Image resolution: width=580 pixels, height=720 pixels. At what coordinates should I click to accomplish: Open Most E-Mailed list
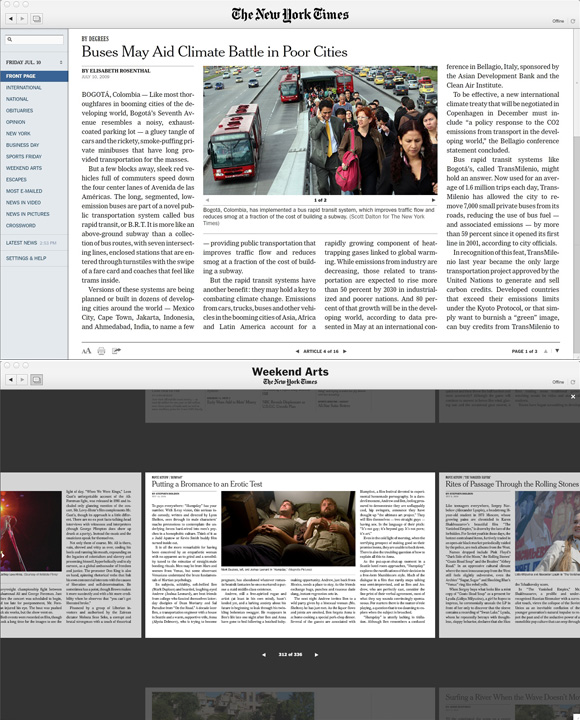(x=24, y=191)
